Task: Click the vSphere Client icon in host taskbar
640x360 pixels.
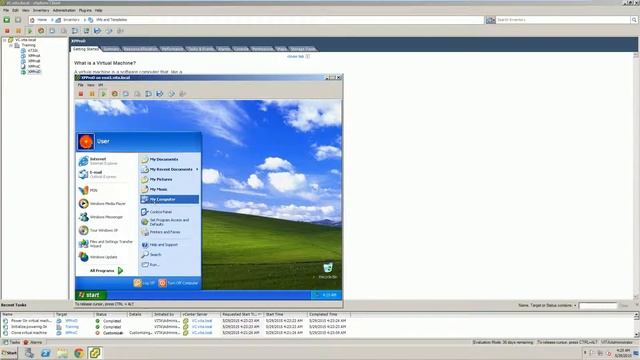Action: (95, 353)
